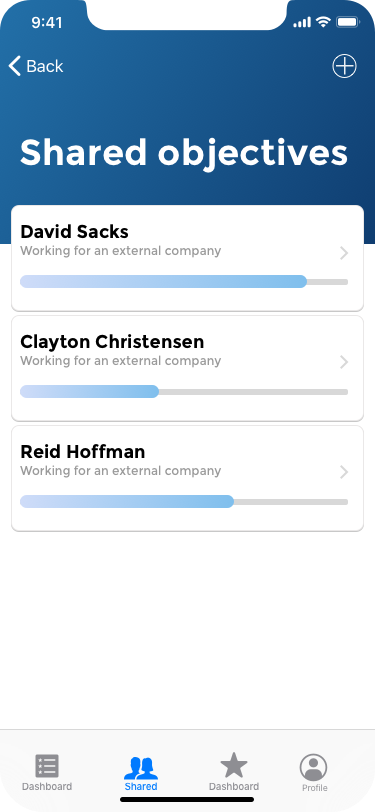Switch to the Shared tab label

click(x=141, y=786)
